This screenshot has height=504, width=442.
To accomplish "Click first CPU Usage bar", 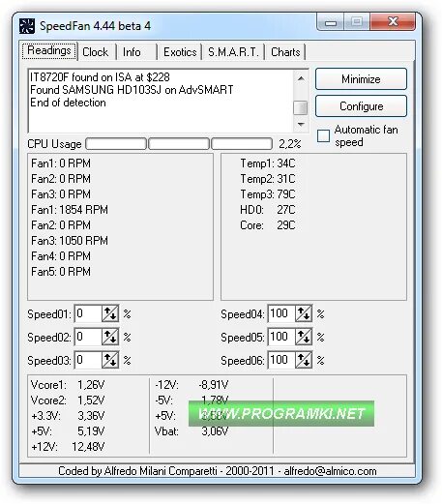I will 116,144.
